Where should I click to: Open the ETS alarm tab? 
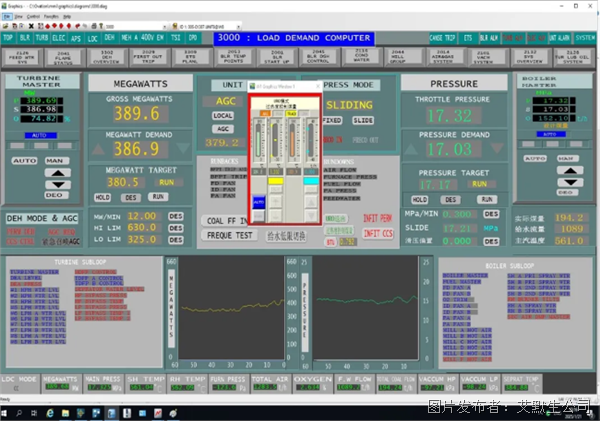tap(468, 38)
